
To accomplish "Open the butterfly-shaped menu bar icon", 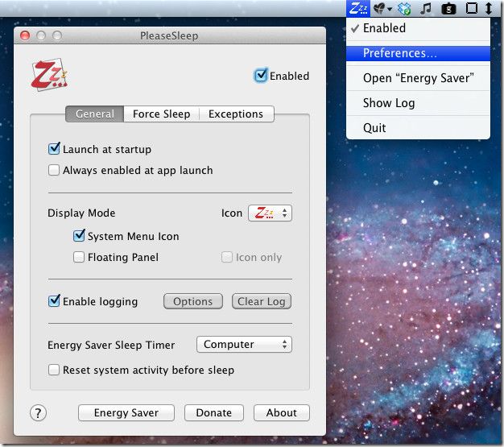I will (x=382, y=8).
